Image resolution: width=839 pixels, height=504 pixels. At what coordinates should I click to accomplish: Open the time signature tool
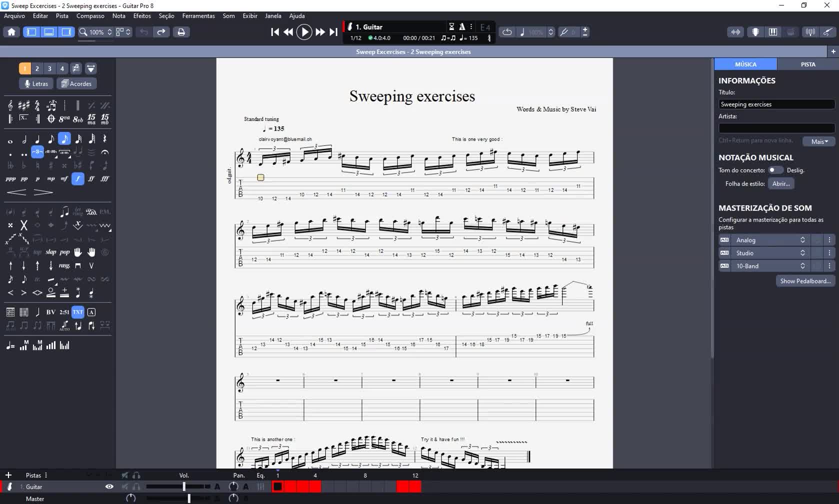[37, 105]
